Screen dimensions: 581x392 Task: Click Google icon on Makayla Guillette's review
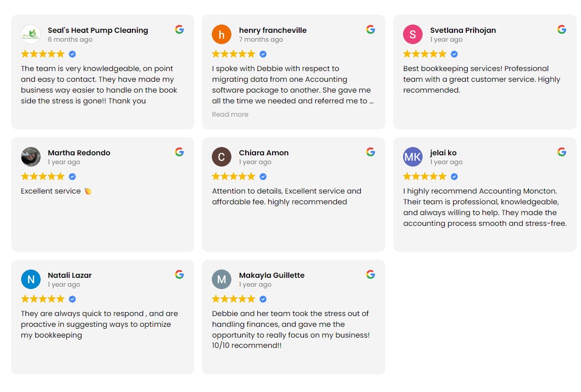[371, 274]
